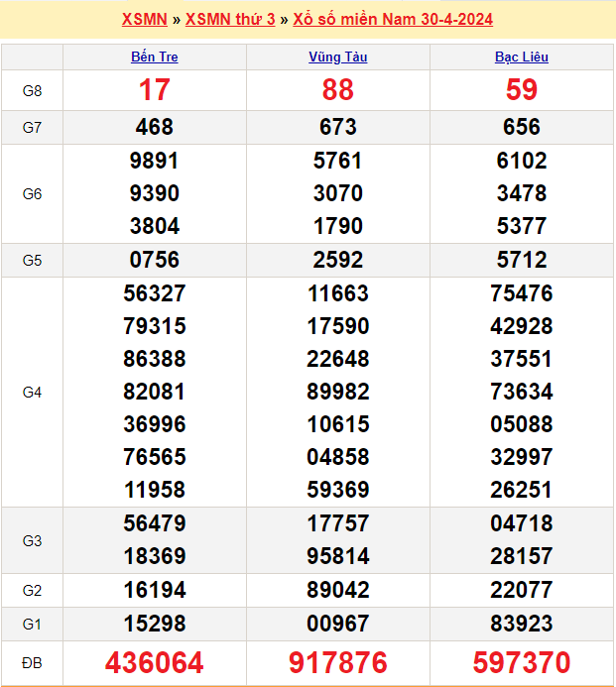
Task: Click the G7 number 468
Action: click(155, 127)
